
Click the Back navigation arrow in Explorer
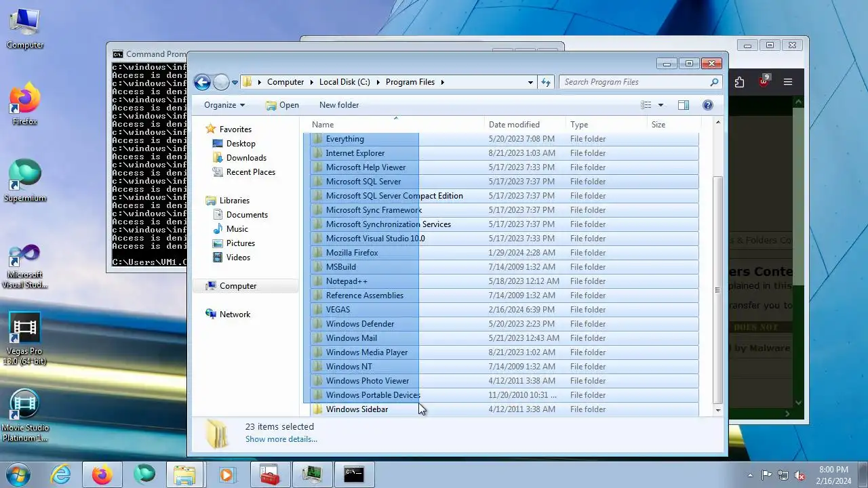pyautogui.click(x=202, y=82)
